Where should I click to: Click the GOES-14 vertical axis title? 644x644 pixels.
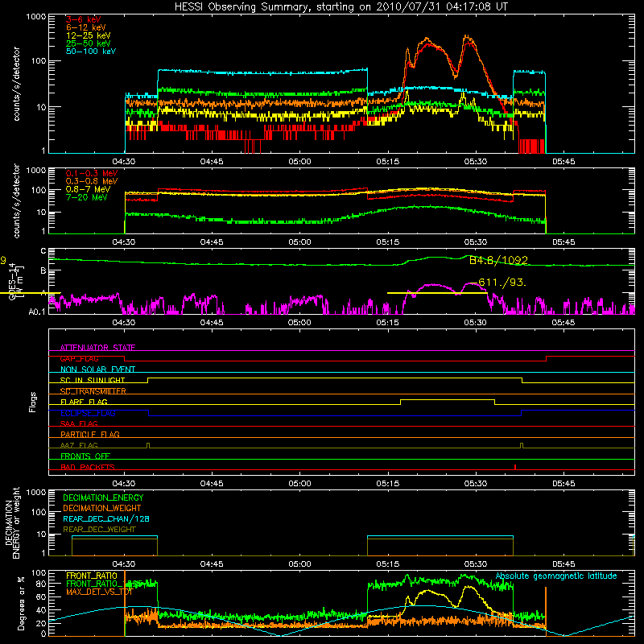12,281
